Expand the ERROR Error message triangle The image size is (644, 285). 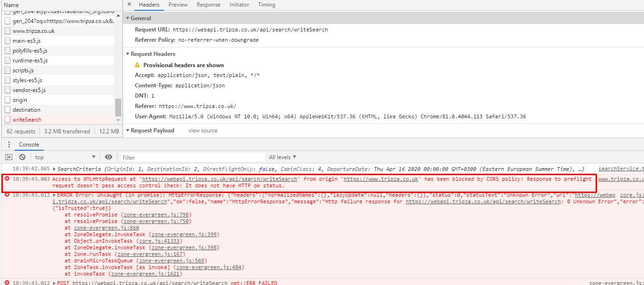[x=55, y=195]
